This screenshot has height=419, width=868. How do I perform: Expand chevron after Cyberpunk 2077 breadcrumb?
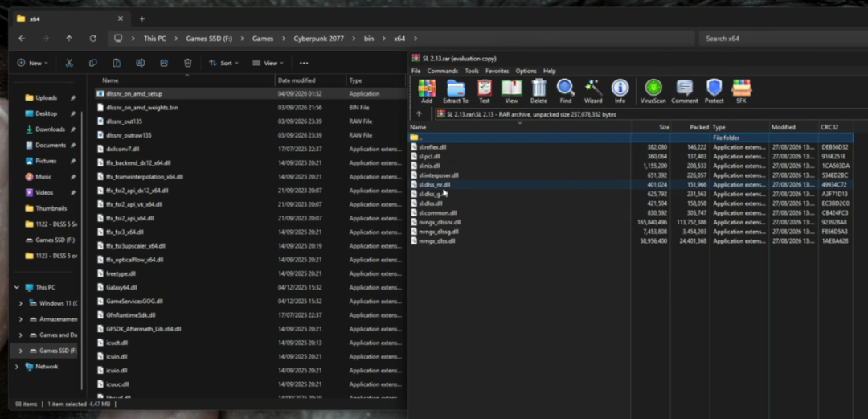click(354, 39)
